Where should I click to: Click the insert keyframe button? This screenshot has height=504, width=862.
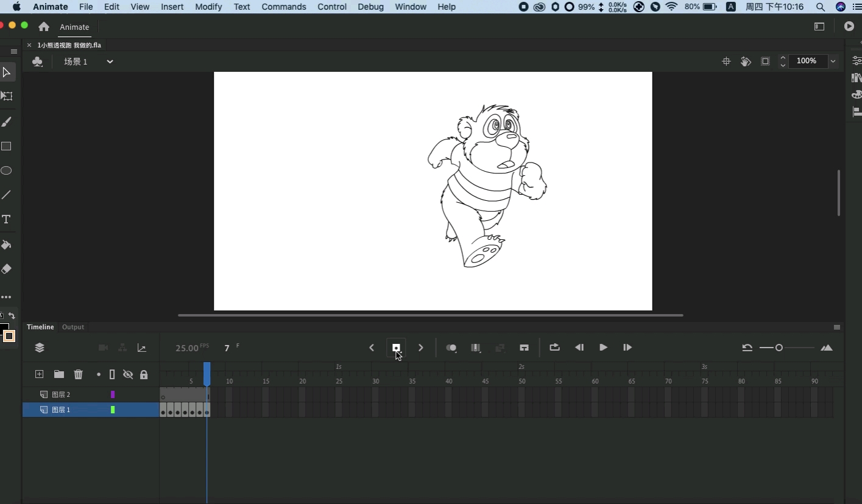click(396, 348)
